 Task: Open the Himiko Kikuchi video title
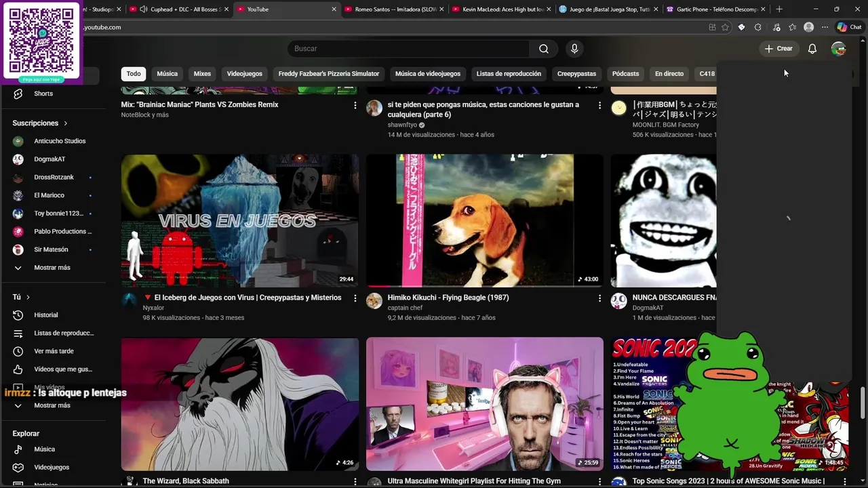point(448,298)
